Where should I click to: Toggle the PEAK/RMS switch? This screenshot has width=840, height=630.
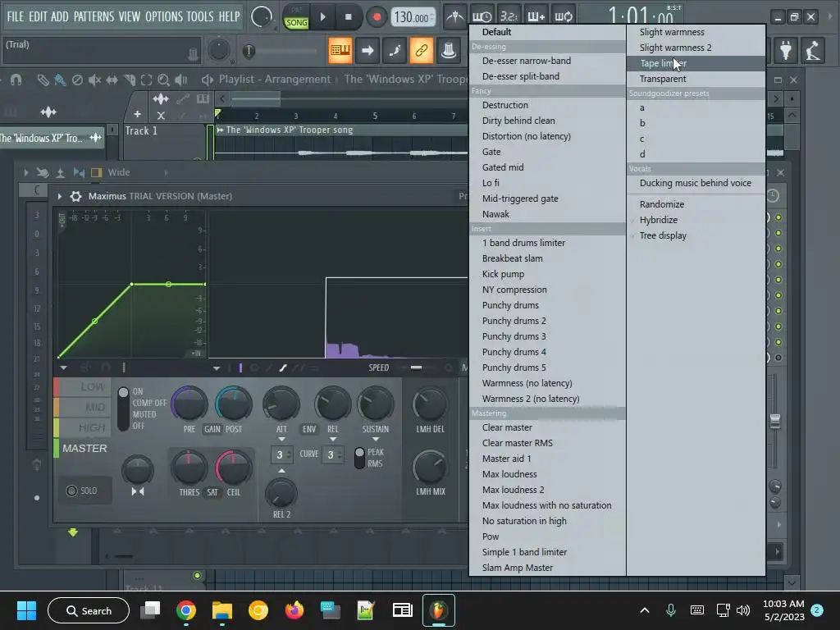pos(359,458)
